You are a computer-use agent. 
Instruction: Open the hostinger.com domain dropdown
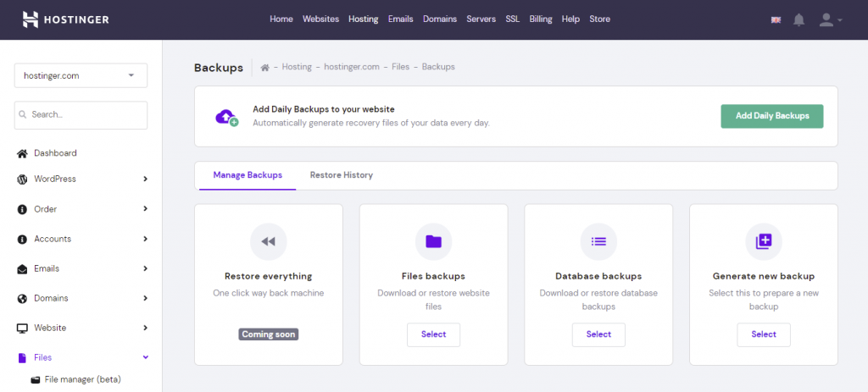[x=81, y=75]
